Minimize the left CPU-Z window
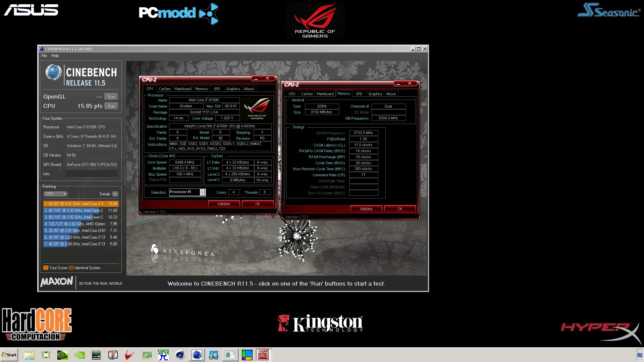 coord(256,78)
